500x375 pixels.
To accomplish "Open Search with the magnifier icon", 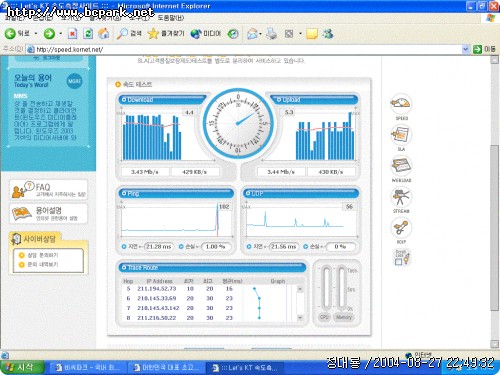I will click(x=129, y=33).
